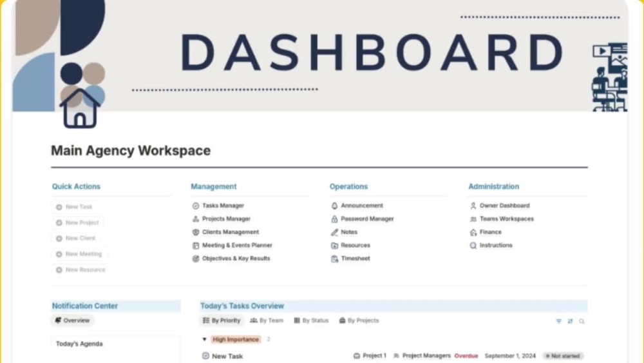Viewport: 644px width, 363px height.
Task: Click the plus icon beside New Project
Action: coord(59,223)
